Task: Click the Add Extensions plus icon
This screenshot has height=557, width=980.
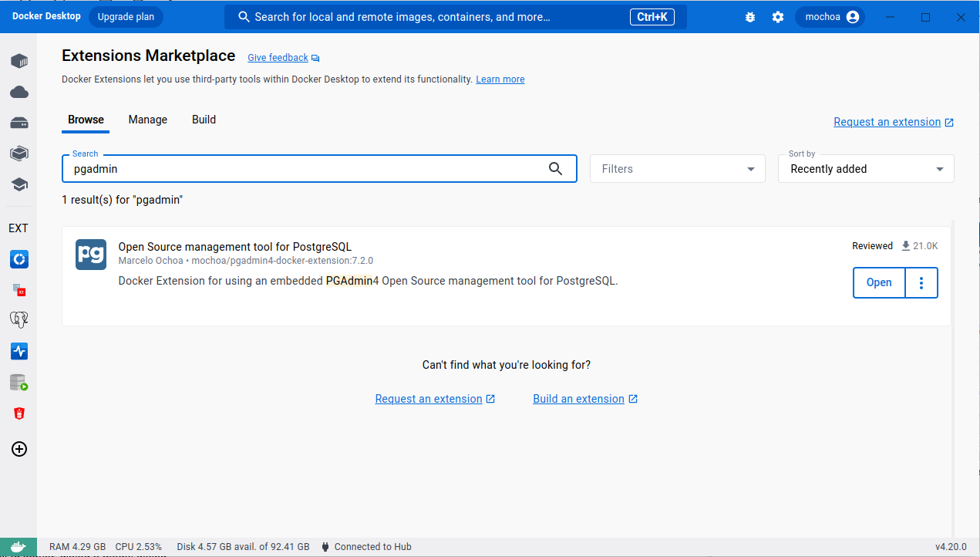Action: 19,449
